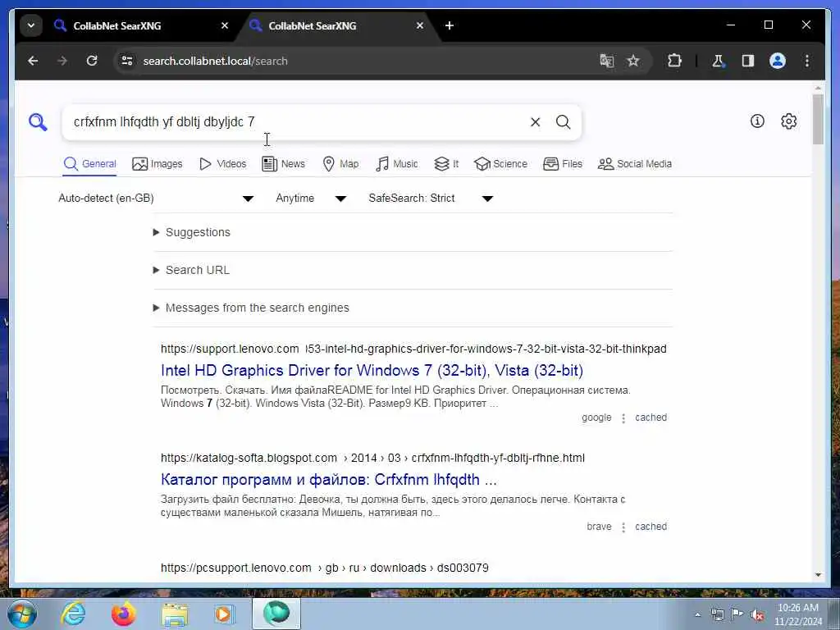The width and height of the screenshot is (840, 630).
Task: Select the Map category tab
Action: tap(340, 164)
